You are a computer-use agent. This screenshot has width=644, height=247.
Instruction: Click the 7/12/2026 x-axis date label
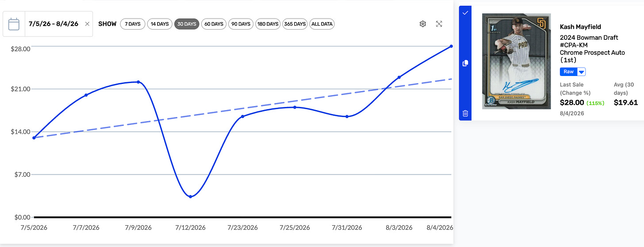191,228
